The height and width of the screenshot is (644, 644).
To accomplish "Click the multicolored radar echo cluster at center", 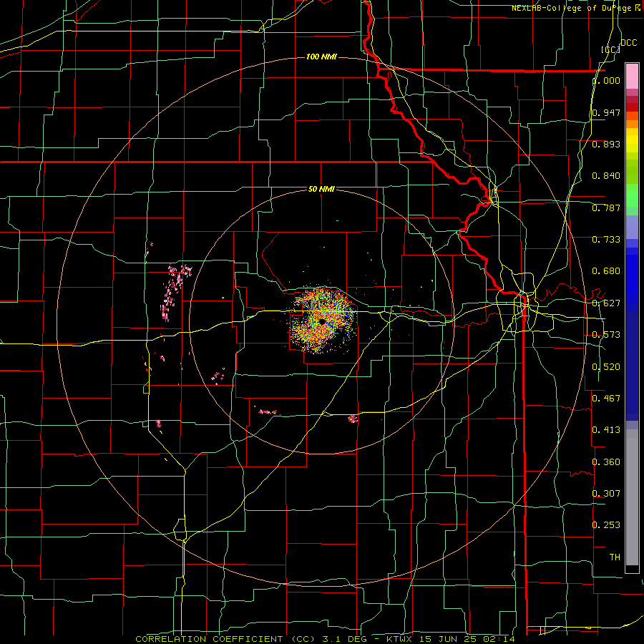I will [x=323, y=321].
